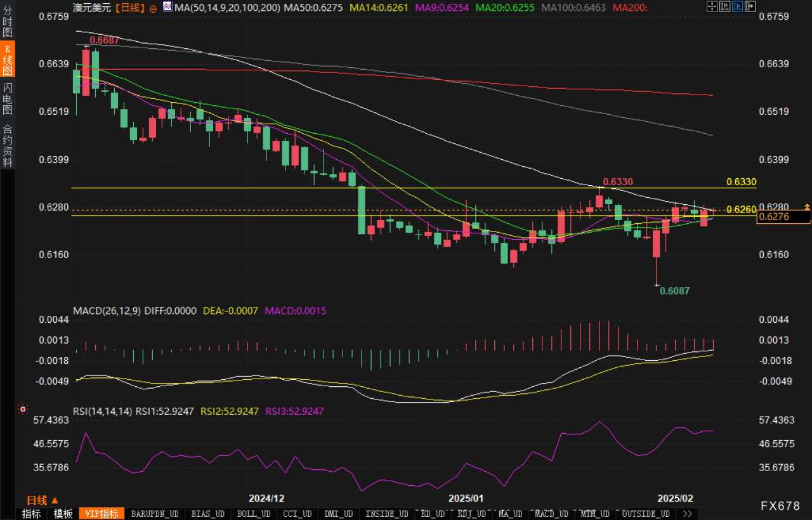Click the 2025/02 date axis label
The image size is (812, 520).
(676, 498)
